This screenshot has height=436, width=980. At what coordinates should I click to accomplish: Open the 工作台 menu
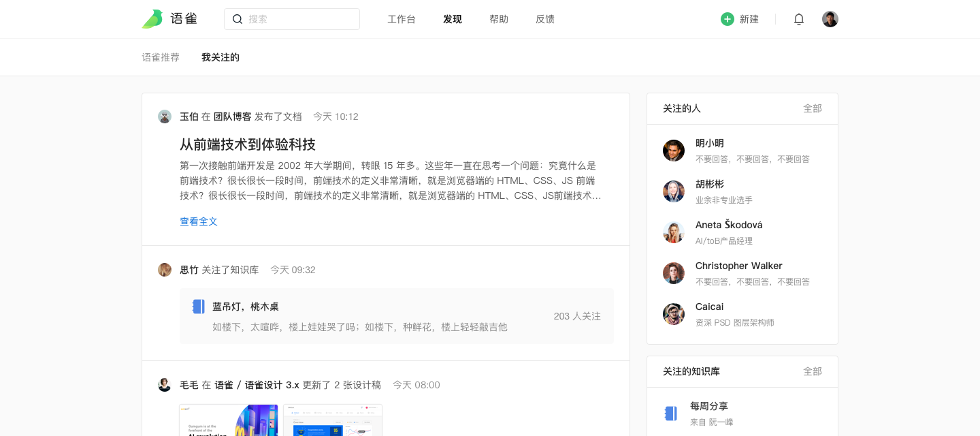click(402, 19)
